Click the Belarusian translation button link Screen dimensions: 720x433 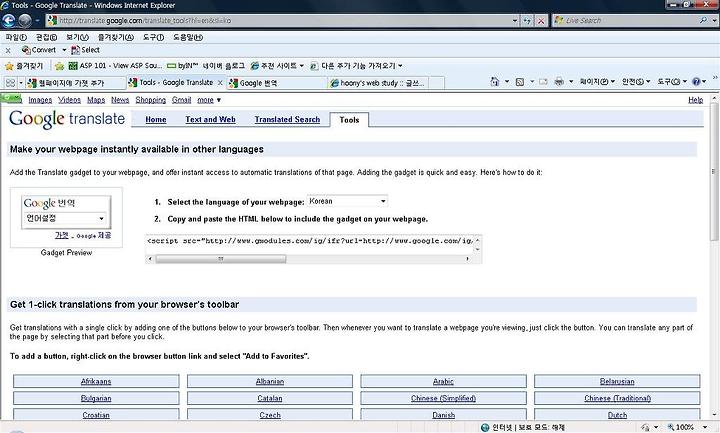617,382
